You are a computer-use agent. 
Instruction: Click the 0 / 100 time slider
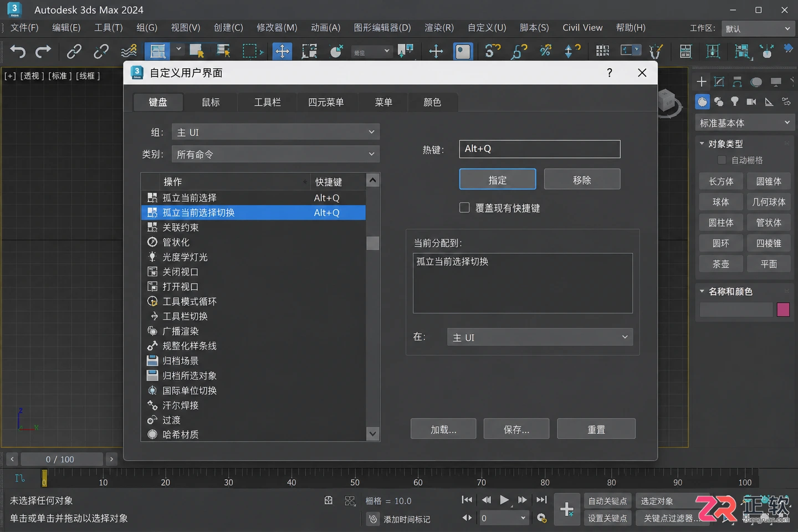pyautogui.click(x=62, y=459)
